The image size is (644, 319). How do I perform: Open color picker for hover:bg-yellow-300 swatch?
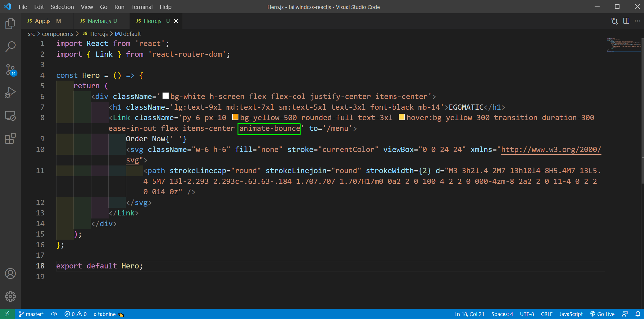pyautogui.click(x=402, y=117)
